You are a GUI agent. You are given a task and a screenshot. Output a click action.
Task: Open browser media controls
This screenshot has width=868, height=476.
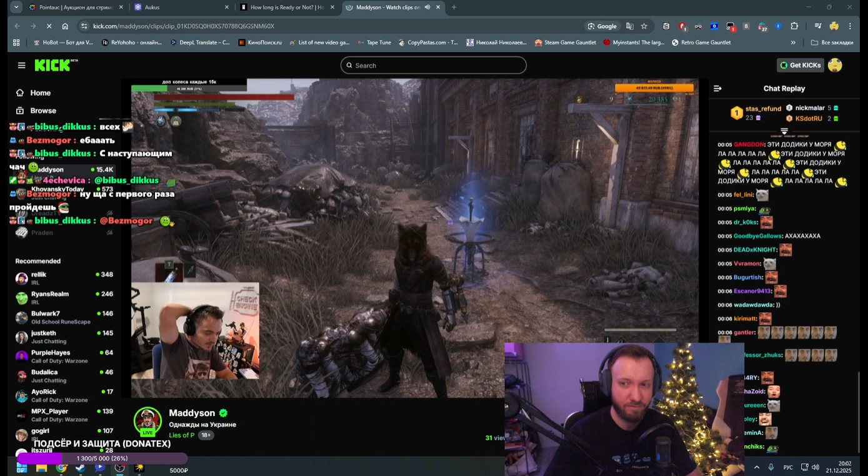(x=818, y=26)
